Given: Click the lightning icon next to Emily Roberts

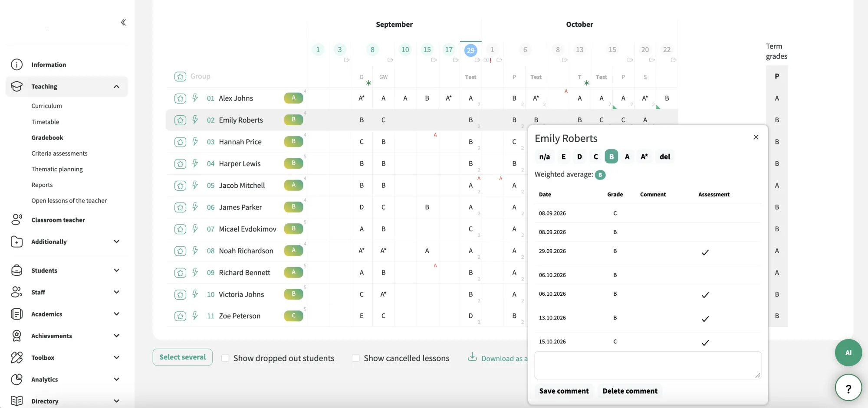Looking at the screenshot, I should point(195,120).
